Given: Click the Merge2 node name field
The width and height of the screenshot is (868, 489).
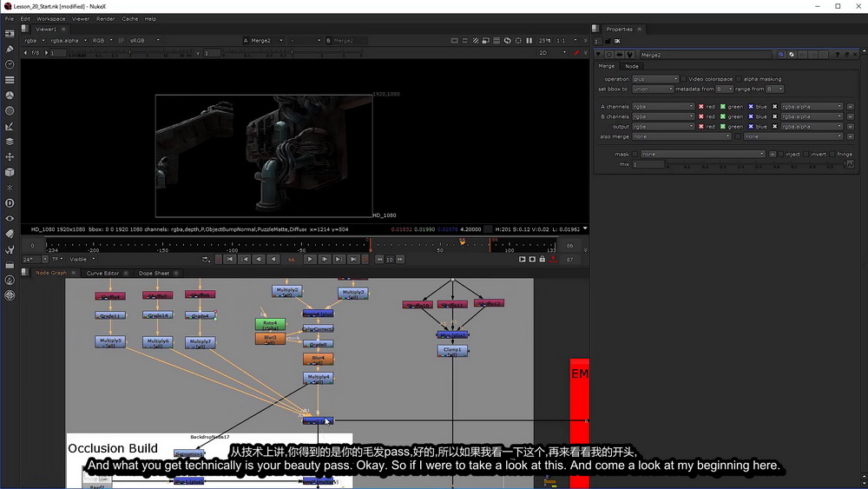Looking at the screenshot, I should click(705, 55).
